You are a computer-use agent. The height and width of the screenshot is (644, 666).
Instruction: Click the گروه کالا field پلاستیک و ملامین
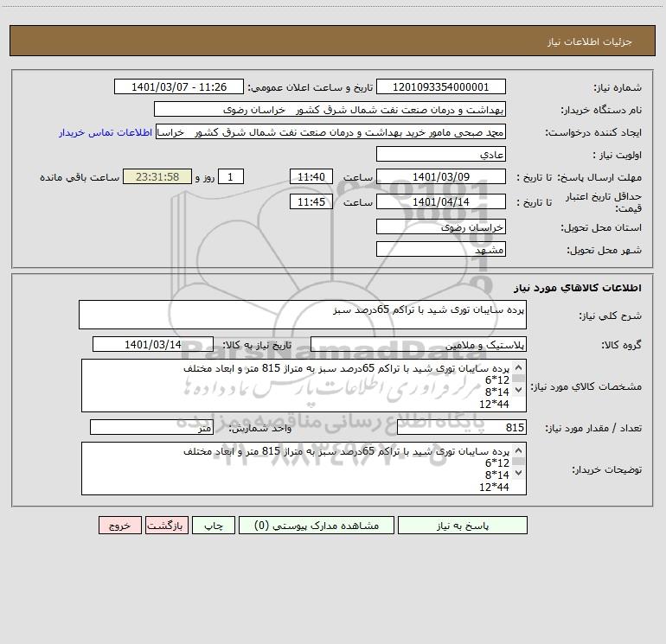(419, 344)
